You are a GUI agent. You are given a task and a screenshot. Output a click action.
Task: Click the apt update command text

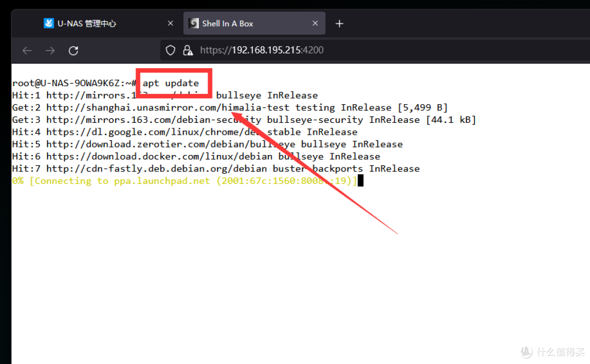[171, 83]
